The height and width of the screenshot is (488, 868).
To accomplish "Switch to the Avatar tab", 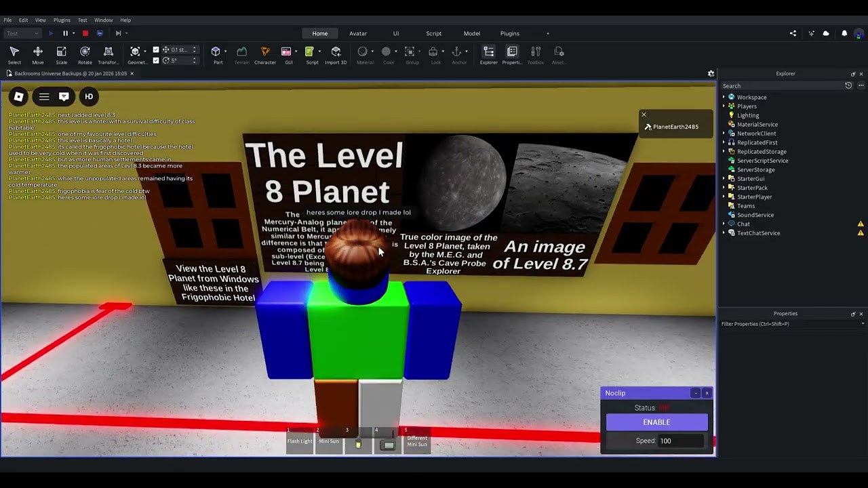I will click(358, 33).
